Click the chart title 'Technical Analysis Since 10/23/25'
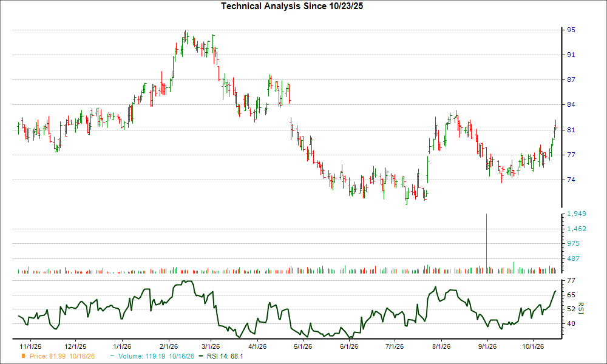 point(292,6)
